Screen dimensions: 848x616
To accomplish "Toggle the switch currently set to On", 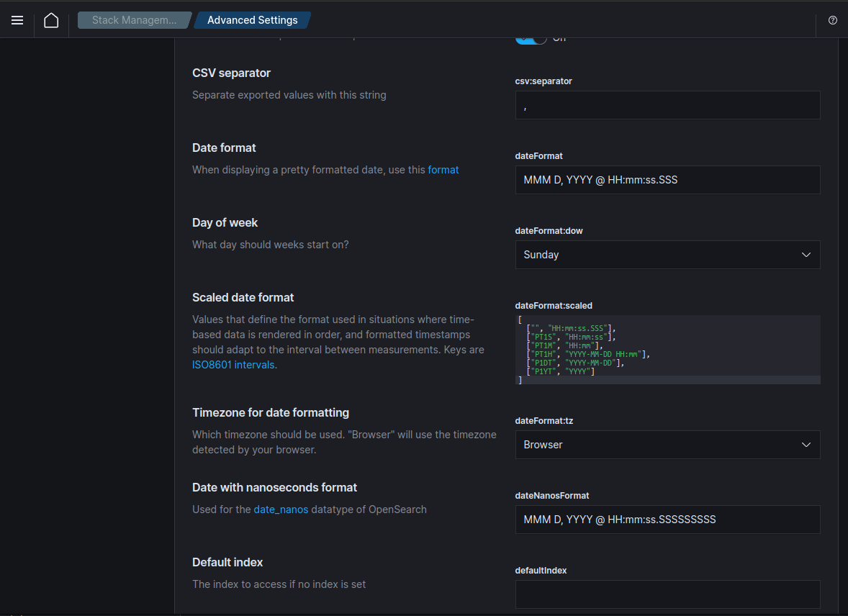I will pyautogui.click(x=531, y=37).
